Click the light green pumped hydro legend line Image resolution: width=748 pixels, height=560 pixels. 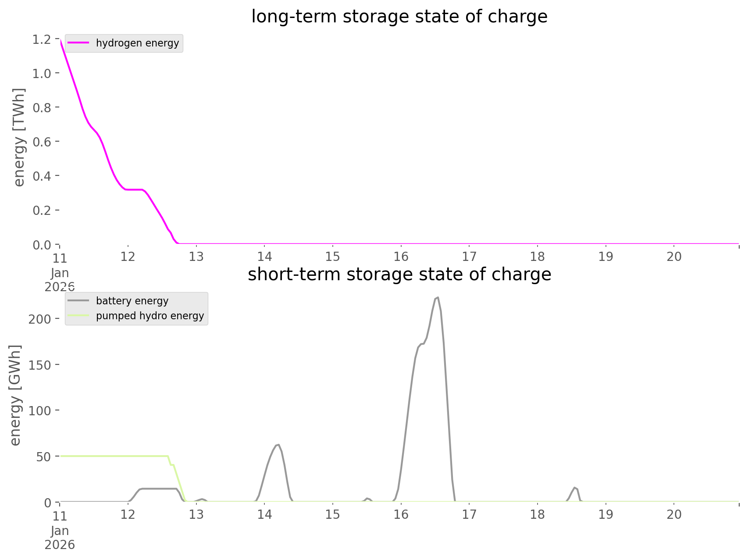78,316
